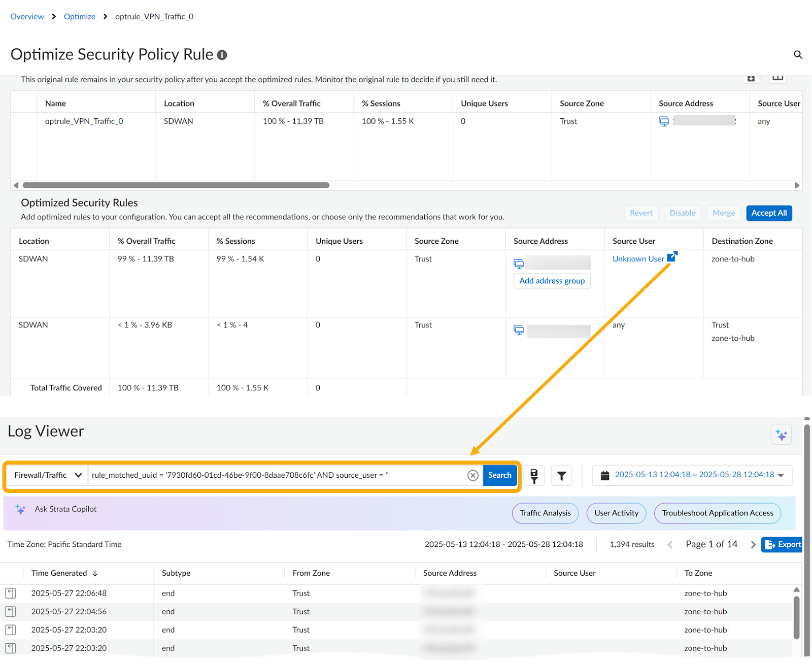Expand the Firewall/Traffic log type dropdown

48,475
